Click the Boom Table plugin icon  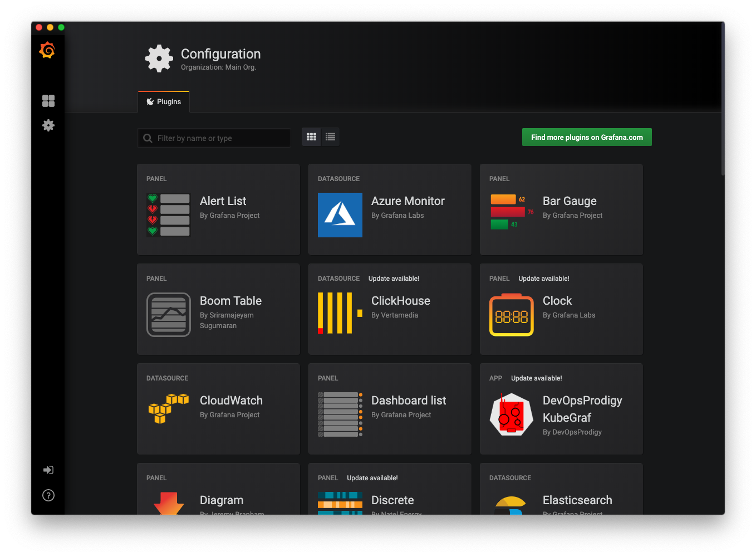pos(169,315)
